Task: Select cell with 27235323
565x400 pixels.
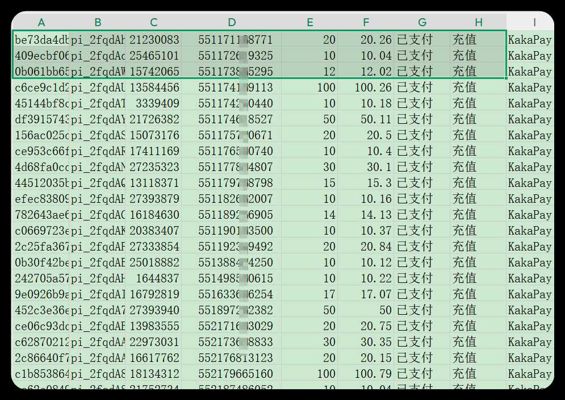Action: [x=154, y=167]
